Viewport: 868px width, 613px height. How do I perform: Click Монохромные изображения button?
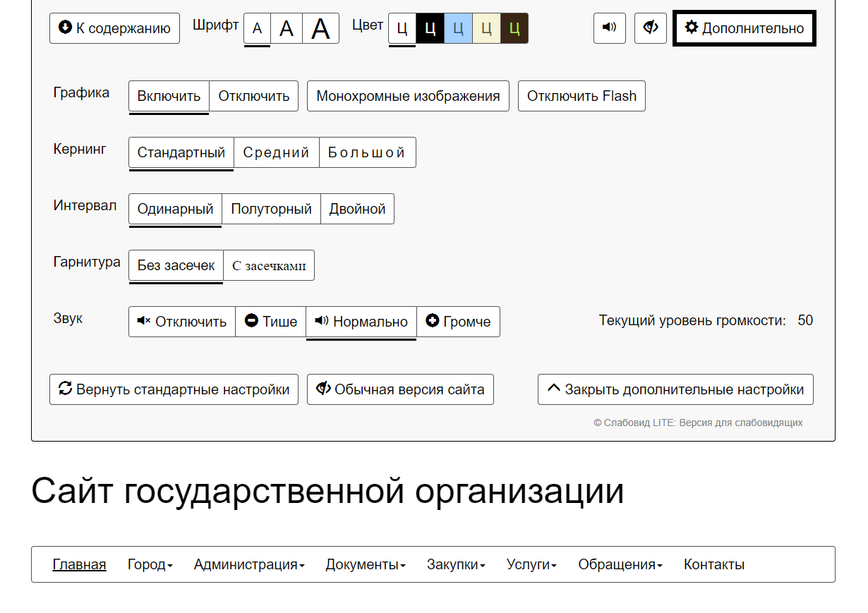408,96
